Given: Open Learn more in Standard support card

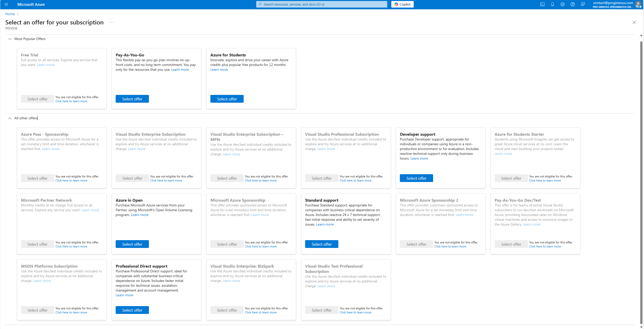Looking at the screenshot, I should 325,225.
